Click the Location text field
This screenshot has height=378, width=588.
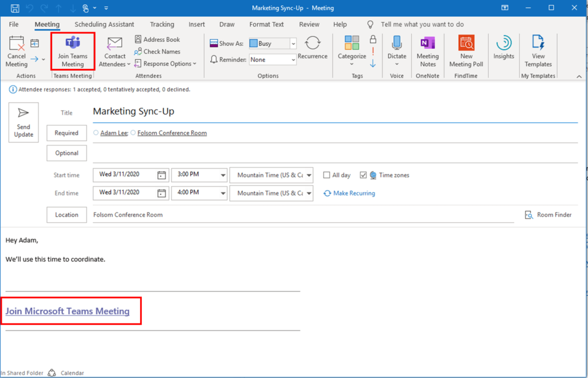point(303,215)
